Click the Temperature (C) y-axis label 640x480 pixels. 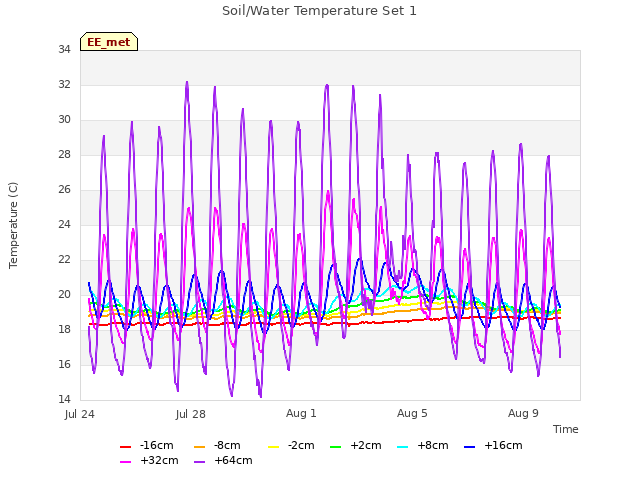pyautogui.click(x=13, y=225)
